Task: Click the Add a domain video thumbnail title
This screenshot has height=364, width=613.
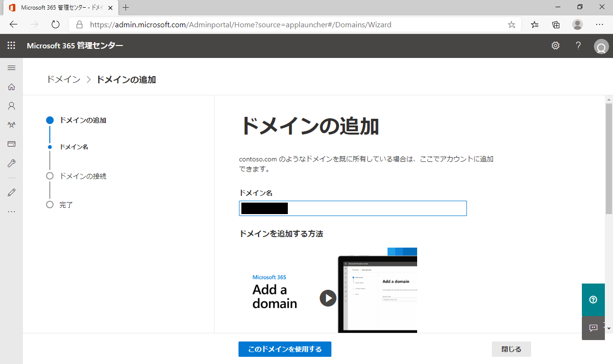Action: [x=275, y=296]
